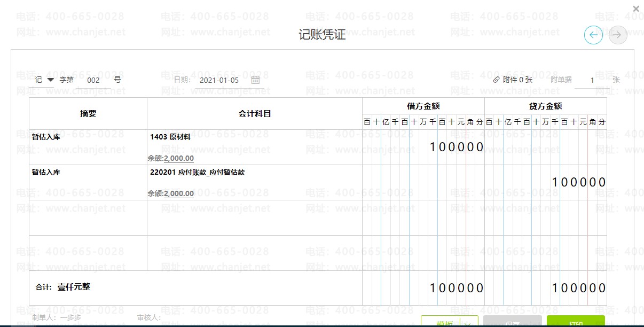Select account cell 1403 原材料

point(255,147)
